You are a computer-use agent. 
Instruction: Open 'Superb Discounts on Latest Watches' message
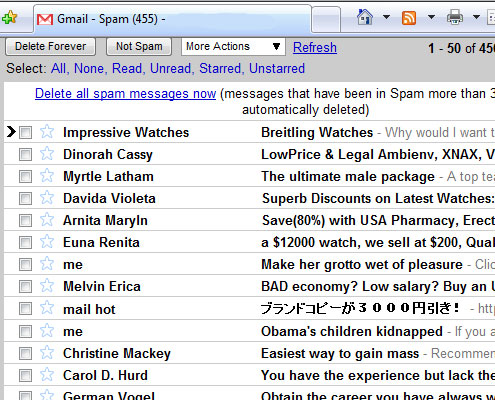(x=378, y=198)
